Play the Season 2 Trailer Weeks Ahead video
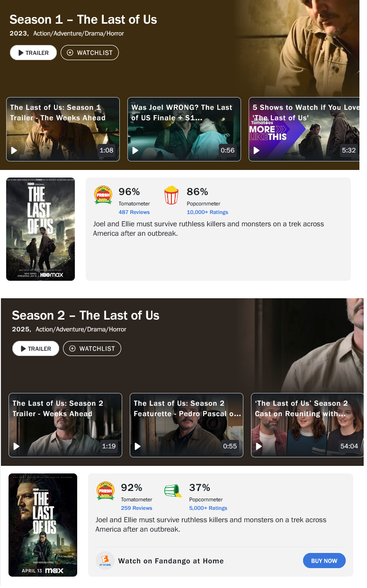367x588 pixels. pyautogui.click(x=65, y=425)
